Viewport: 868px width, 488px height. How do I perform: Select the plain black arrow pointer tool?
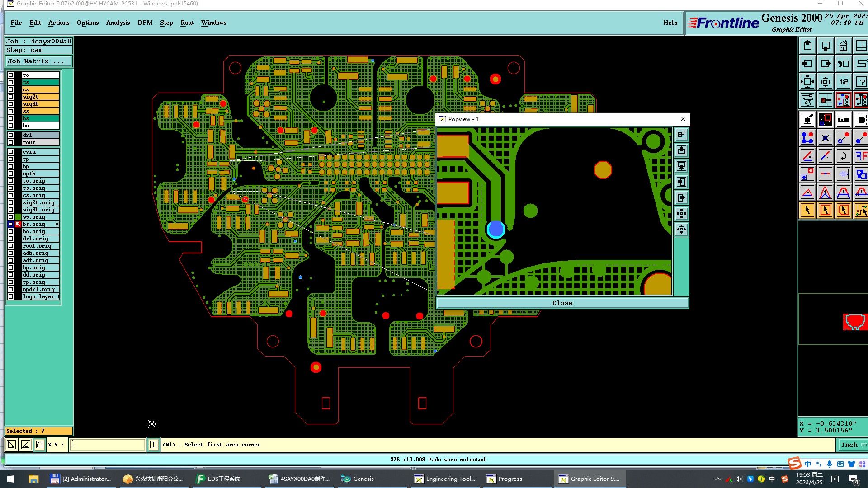807,210
